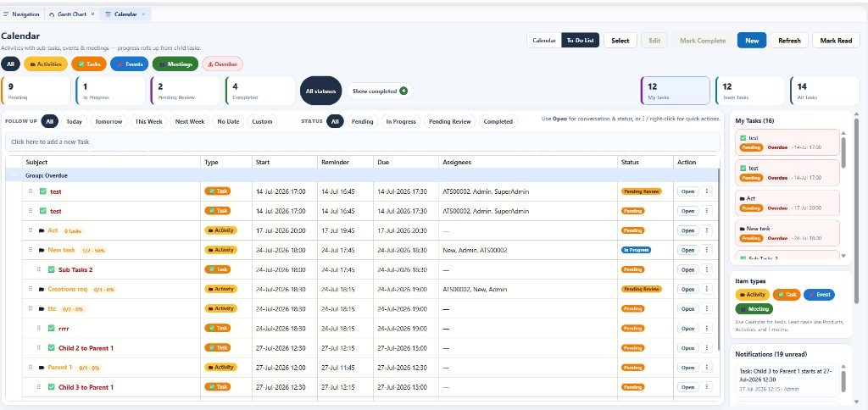Viewport: 868px width, 410px height.
Task: Click the drag handle beside New task
Action: tap(31, 250)
